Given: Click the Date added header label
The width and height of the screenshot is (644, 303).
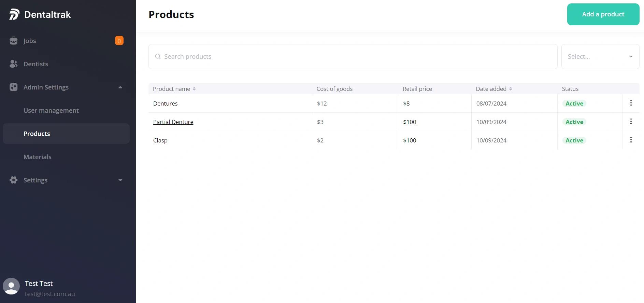Looking at the screenshot, I should coord(491,89).
